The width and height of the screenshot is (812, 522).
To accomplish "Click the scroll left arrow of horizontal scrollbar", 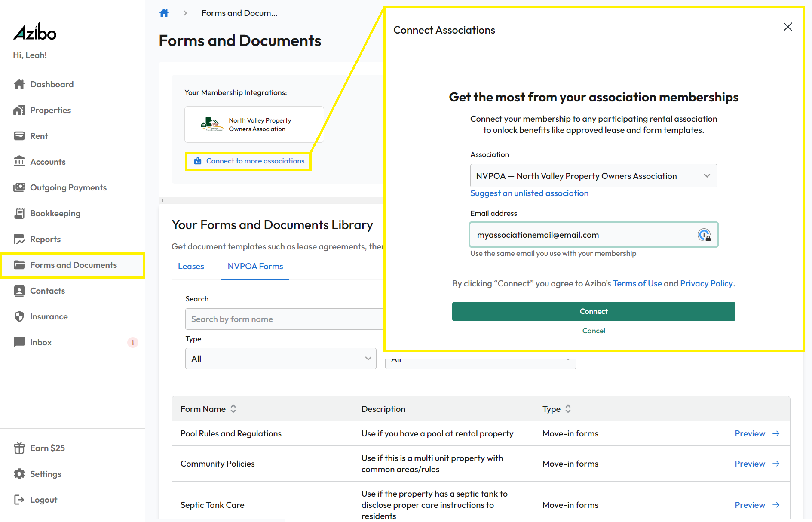I will pyautogui.click(x=162, y=200).
